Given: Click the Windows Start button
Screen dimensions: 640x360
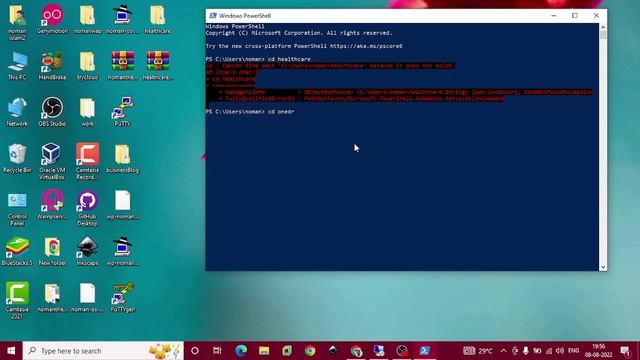Looking at the screenshot, I should click(x=11, y=351).
